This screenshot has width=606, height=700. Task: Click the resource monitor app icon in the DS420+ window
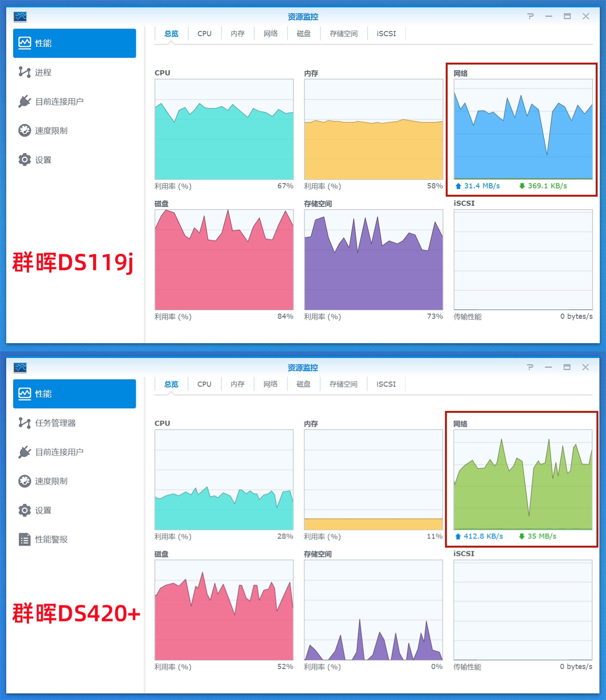pyautogui.click(x=20, y=367)
